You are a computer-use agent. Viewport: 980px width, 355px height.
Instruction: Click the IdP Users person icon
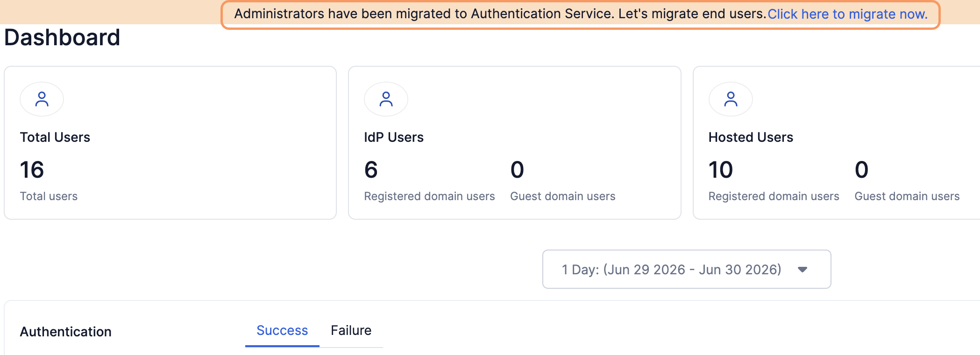tap(386, 99)
